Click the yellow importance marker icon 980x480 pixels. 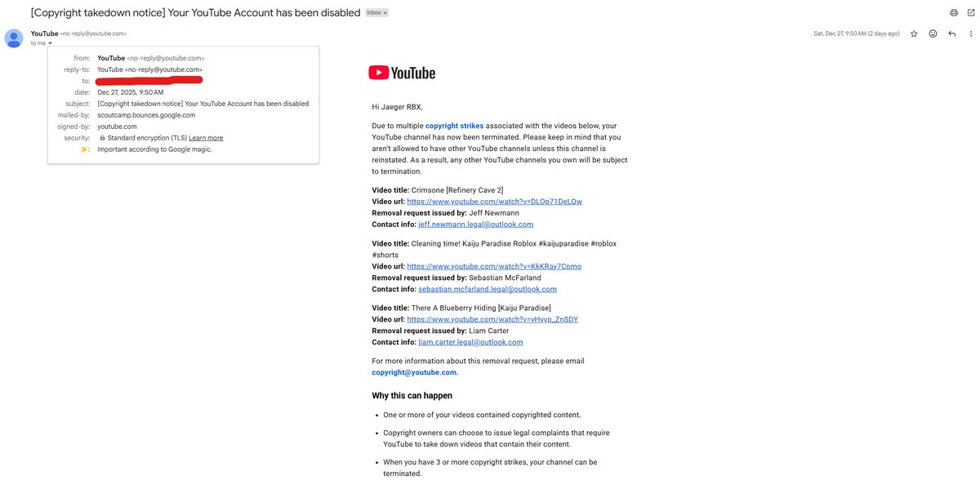[x=84, y=149]
